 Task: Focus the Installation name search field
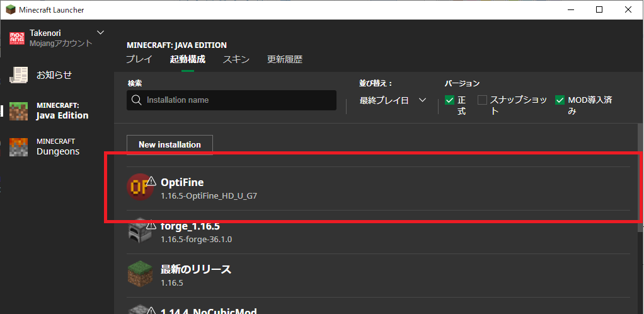pos(232,100)
